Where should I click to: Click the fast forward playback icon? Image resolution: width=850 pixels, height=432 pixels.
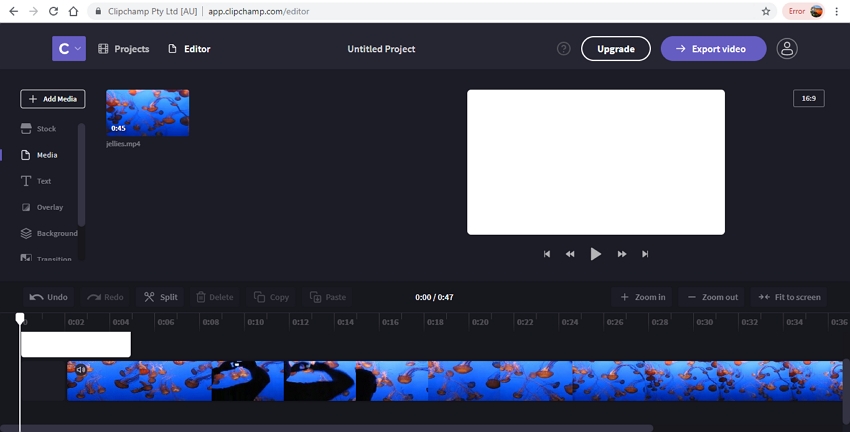point(621,254)
